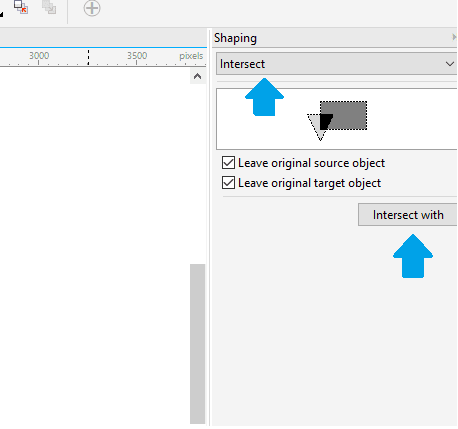The image size is (458, 429).
Task: Click the circled plus quick customize icon
Action: (x=92, y=8)
